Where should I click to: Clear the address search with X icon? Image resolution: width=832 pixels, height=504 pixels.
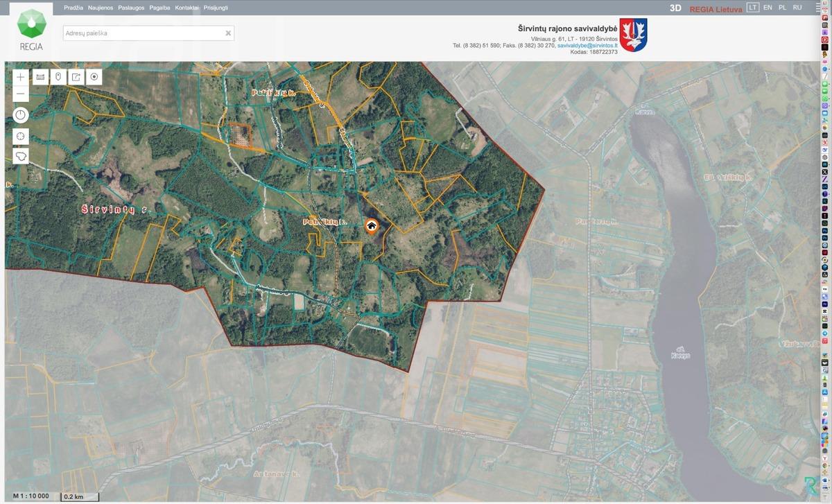click(x=228, y=33)
